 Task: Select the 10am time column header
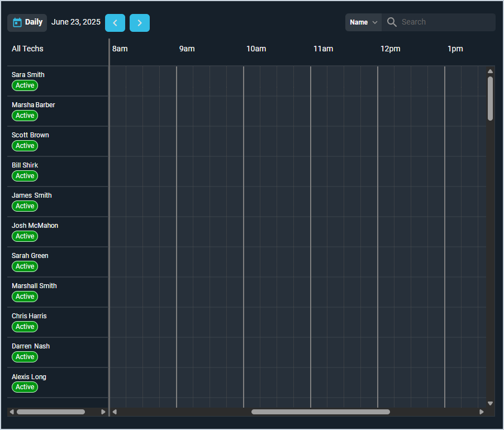pyautogui.click(x=256, y=49)
